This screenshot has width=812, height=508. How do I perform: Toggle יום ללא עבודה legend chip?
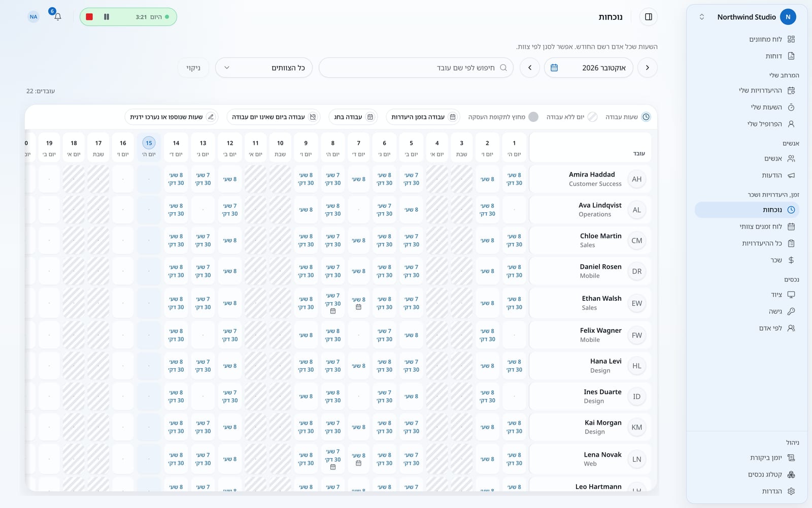tap(572, 117)
